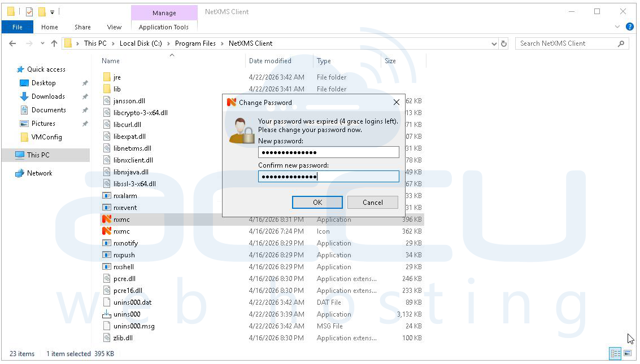Select Network in navigation pane
This screenshot has height=364, width=640.
coord(40,173)
